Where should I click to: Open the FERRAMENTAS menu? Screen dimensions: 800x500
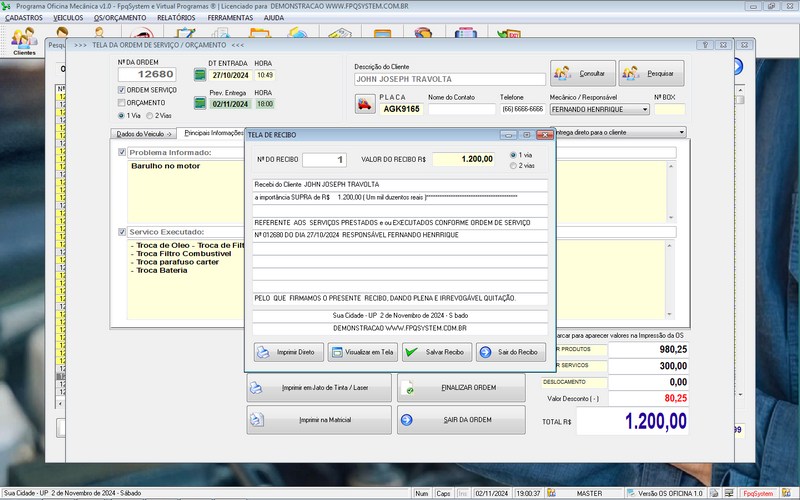tap(230, 18)
